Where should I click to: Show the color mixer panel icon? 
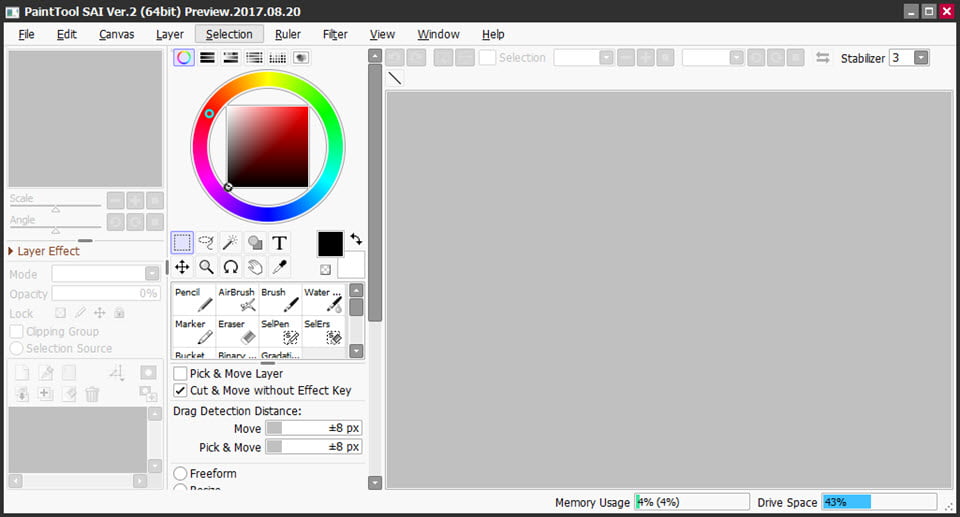coord(254,58)
